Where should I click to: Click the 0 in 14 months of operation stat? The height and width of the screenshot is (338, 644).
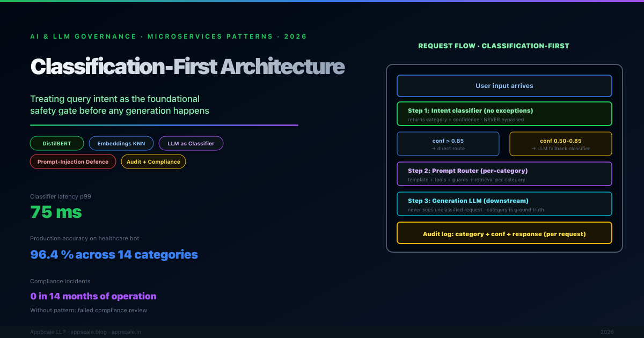(x=93, y=296)
